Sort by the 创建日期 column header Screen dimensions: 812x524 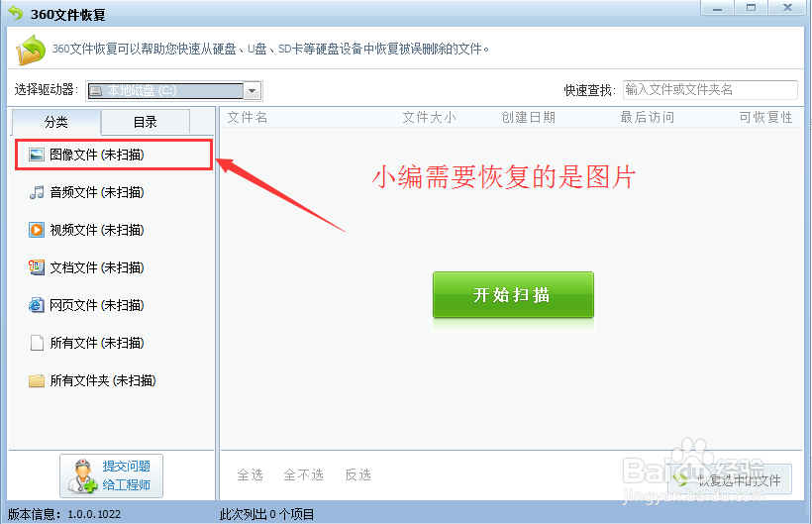(528, 117)
